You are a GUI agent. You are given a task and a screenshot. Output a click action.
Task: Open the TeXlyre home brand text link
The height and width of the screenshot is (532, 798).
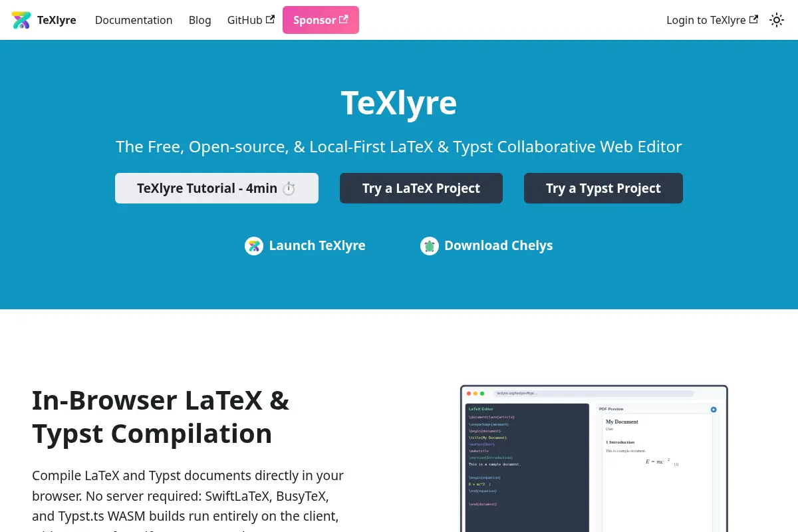coord(57,20)
